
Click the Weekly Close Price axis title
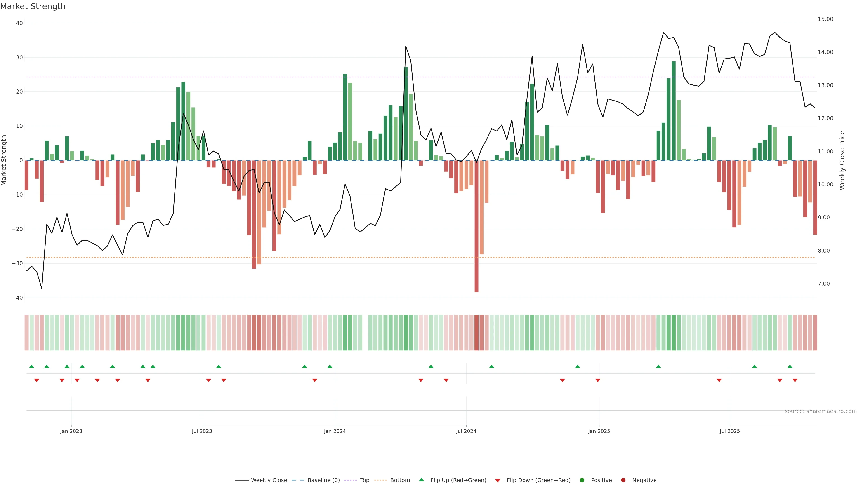coord(842,160)
